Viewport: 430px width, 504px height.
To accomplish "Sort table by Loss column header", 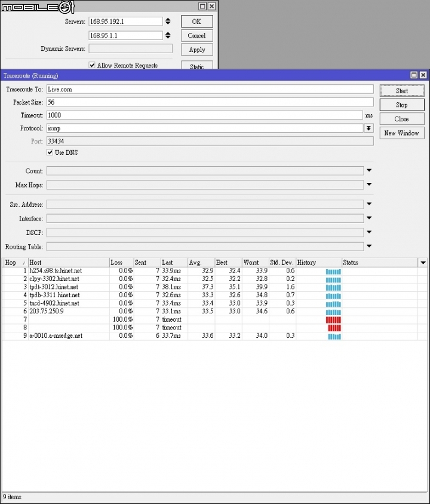I will [121, 262].
